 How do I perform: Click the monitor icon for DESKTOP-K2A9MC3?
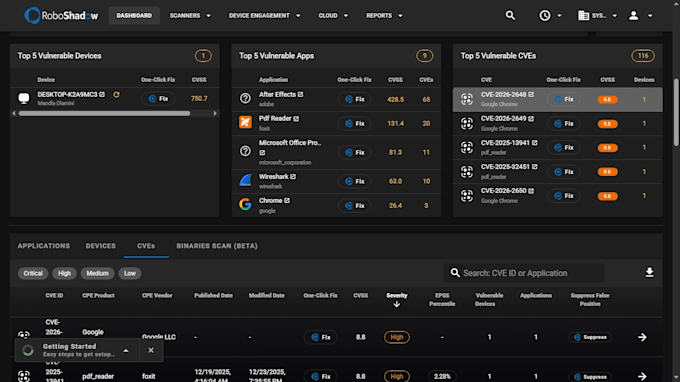[24, 98]
